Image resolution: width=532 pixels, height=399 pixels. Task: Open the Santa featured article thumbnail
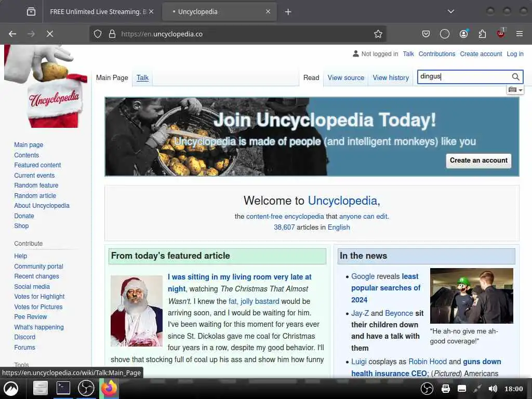(137, 311)
